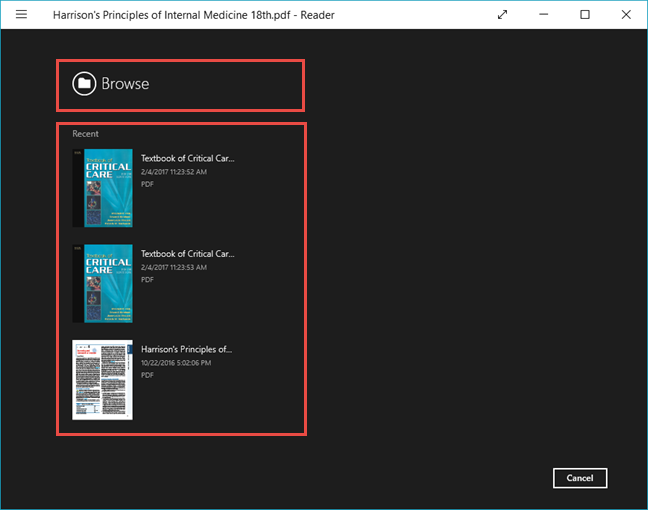Click the 'Recent' section heading

[x=85, y=134]
